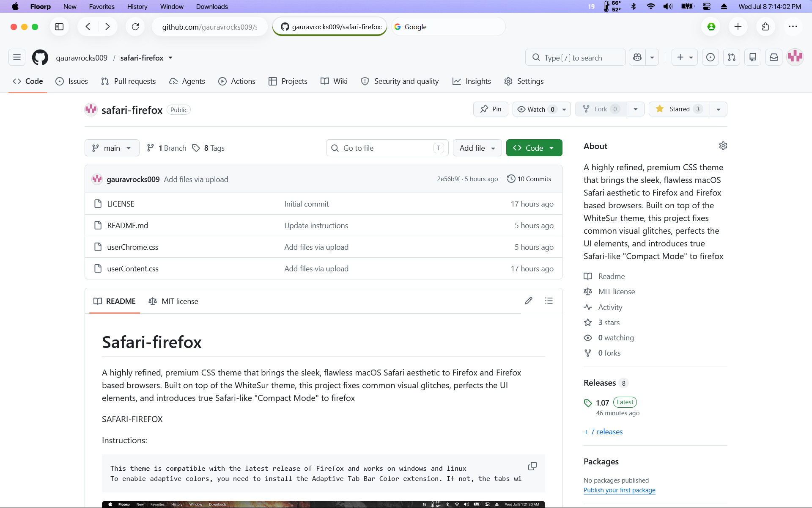This screenshot has height=508, width=812.
Task: View the 10 Commits link
Action: coord(529,179)
